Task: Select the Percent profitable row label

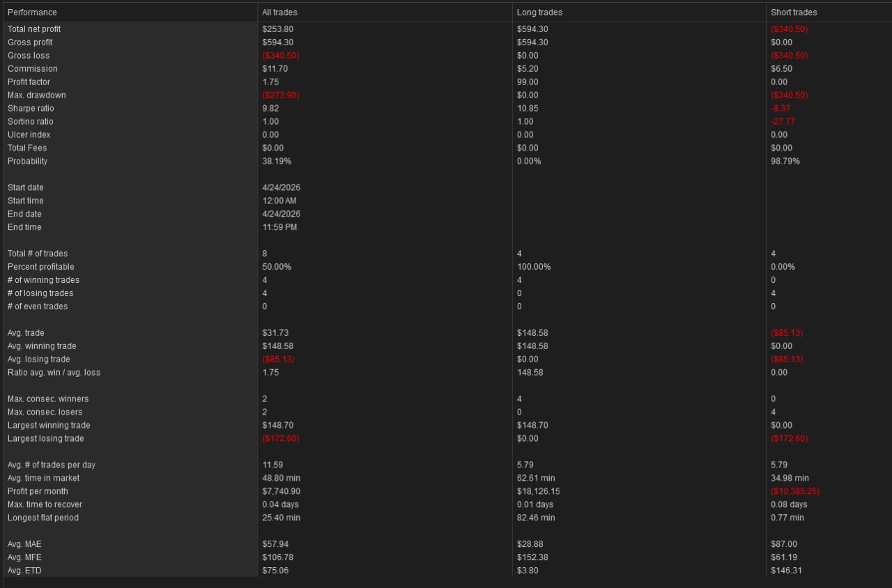Action: point(40,268)
